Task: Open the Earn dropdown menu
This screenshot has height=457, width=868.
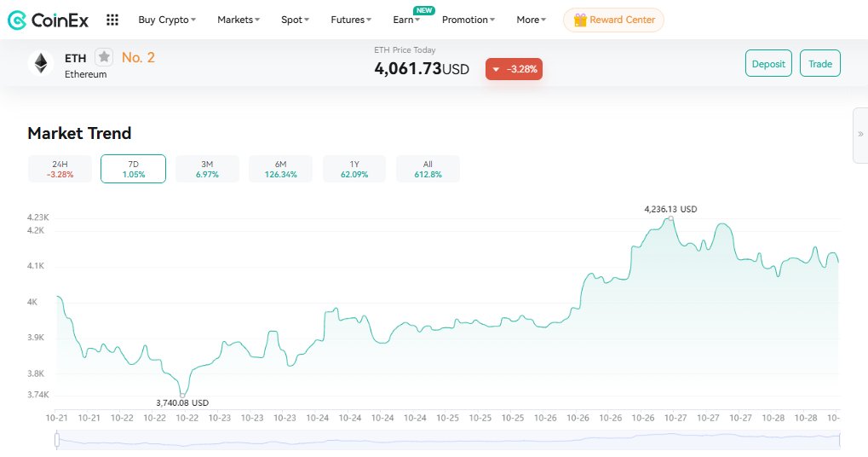Action: coord(406,20)
